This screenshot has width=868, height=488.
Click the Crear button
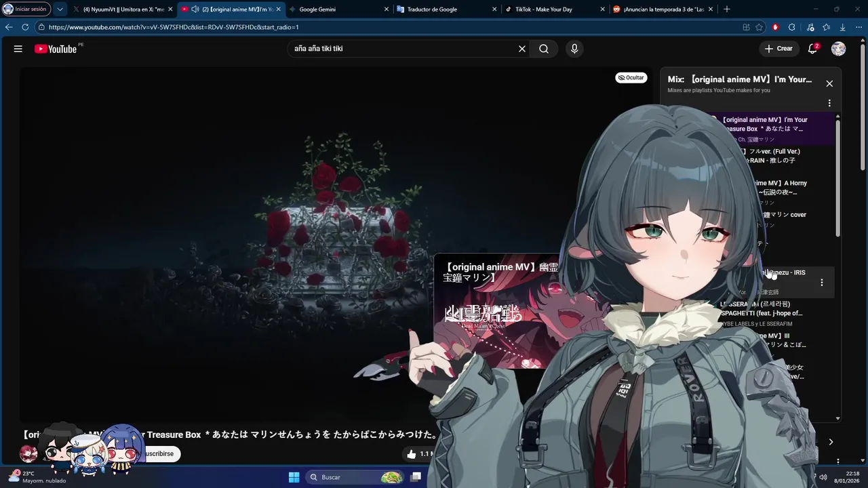coord(778,49)
